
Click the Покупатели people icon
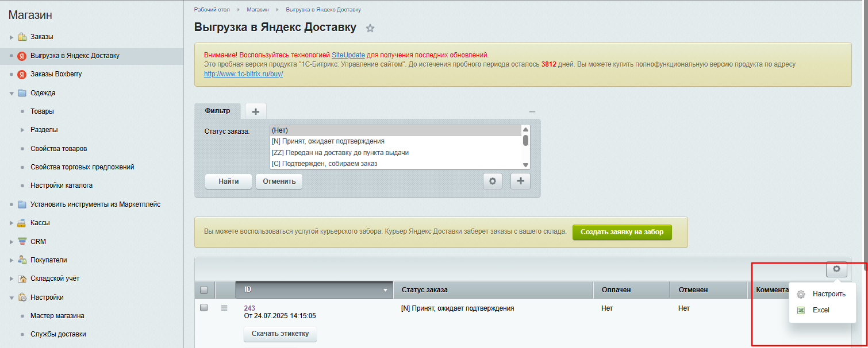pyautogui.click(x=22, y=260)
